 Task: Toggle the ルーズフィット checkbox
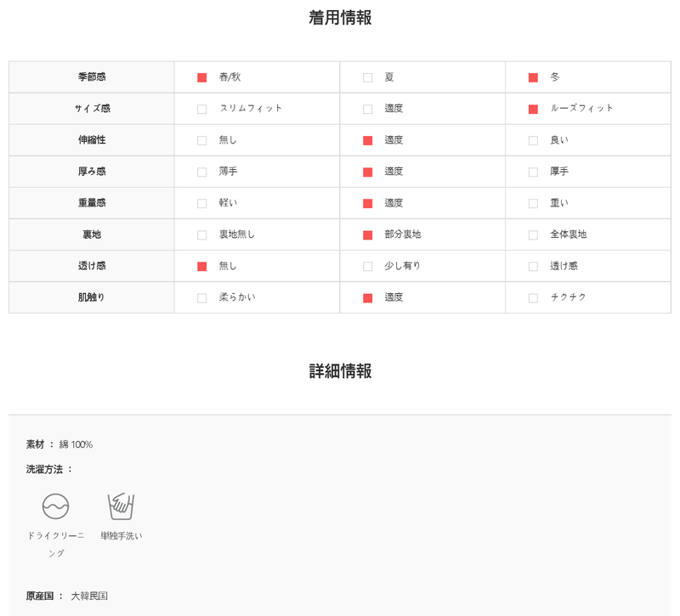tap(533, 109)
